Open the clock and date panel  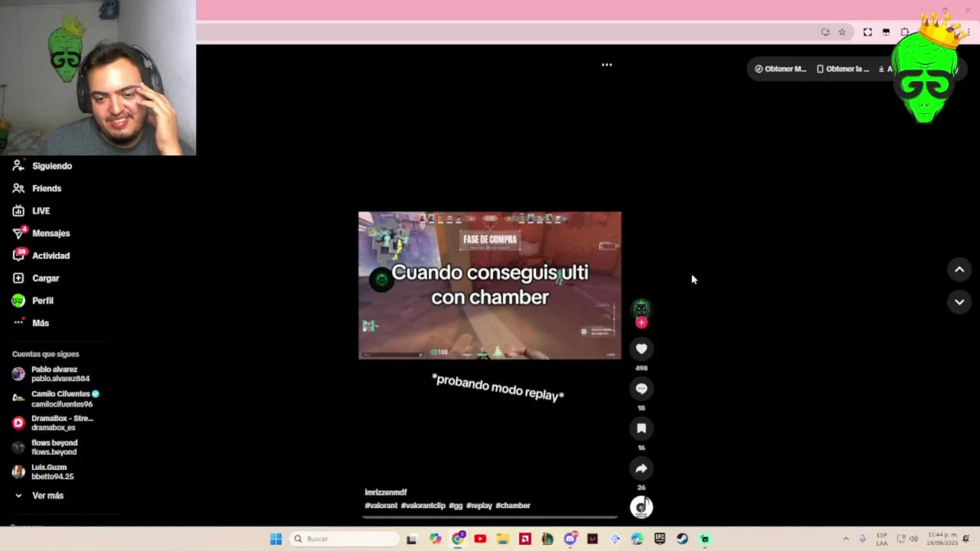tap(942, 539)
